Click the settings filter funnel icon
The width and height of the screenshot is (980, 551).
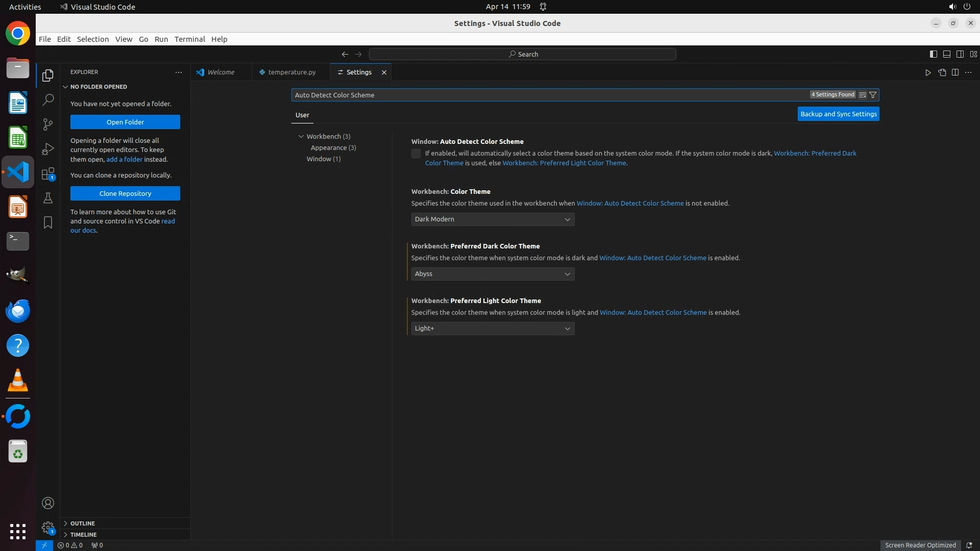873,95
